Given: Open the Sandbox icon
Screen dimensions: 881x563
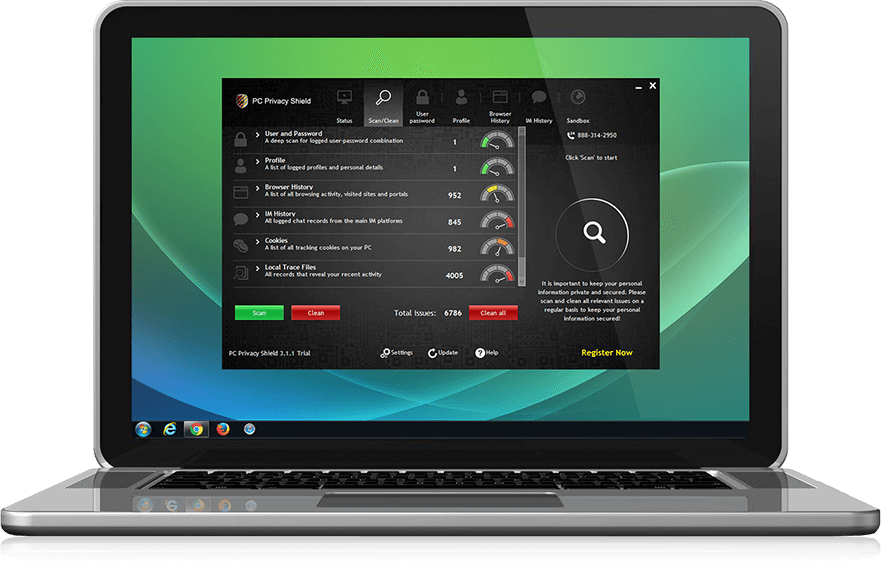Looking at the screenshot, I should pyautogui.click(x=578, y=97).
